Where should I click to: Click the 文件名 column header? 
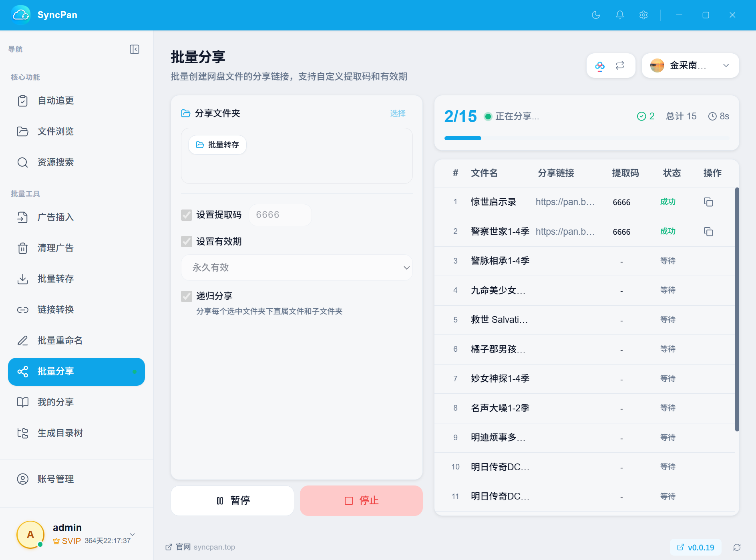484,173
